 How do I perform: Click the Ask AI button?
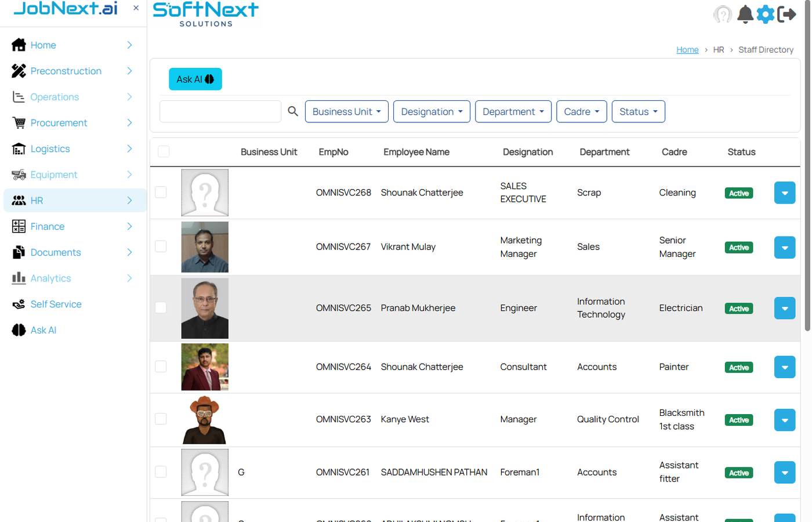(195, 79)
